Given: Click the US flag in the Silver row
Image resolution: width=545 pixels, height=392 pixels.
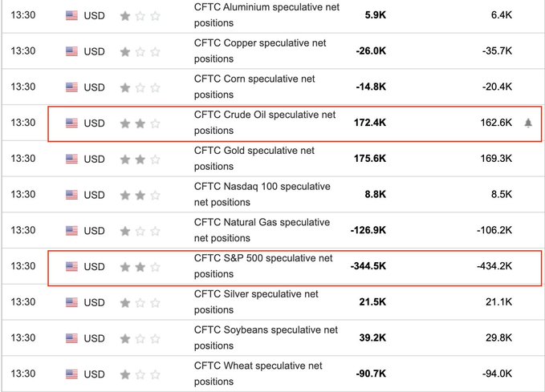Looking at the screenshot, I should coord(71,302).
